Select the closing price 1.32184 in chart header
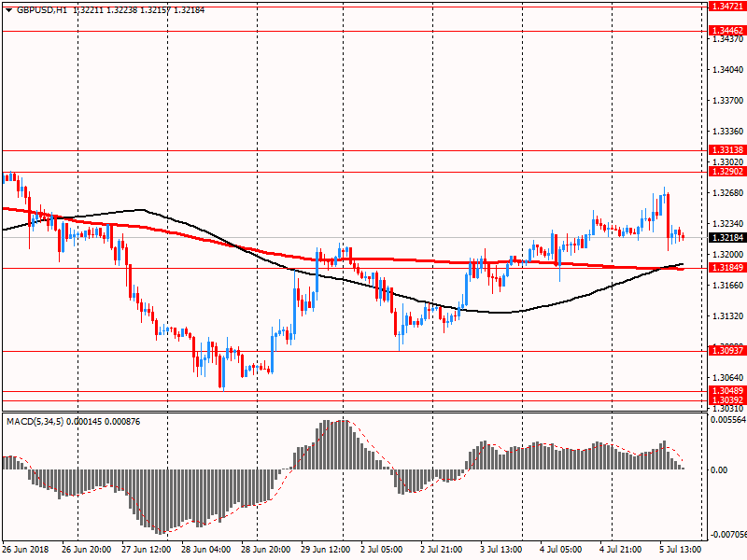This screenshot has width=747, height=560. [190, 10]
